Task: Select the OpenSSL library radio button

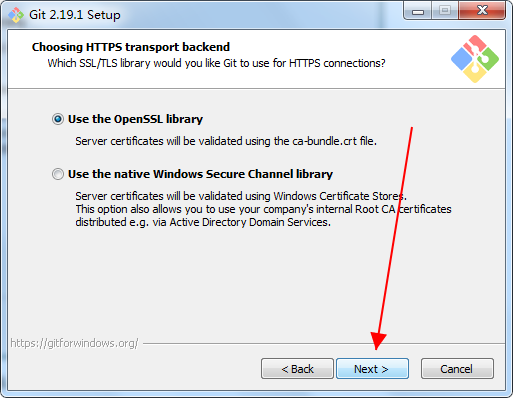Action: (58, 119)
